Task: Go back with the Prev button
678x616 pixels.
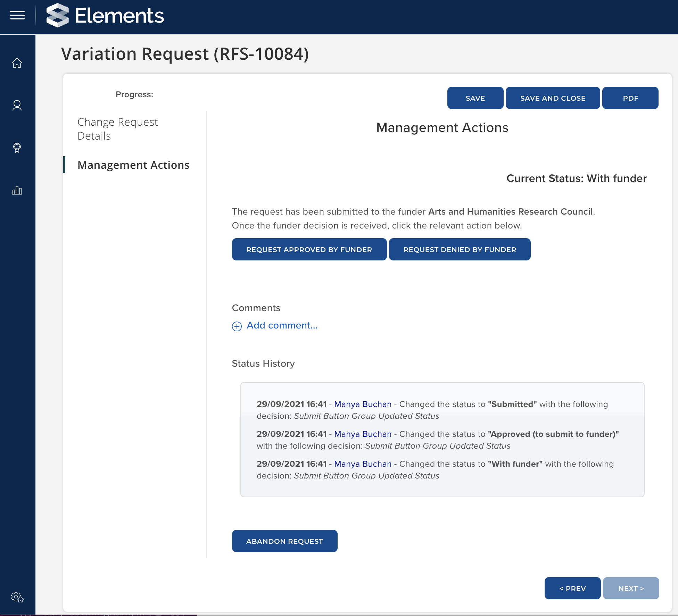Action: [572, 589]
